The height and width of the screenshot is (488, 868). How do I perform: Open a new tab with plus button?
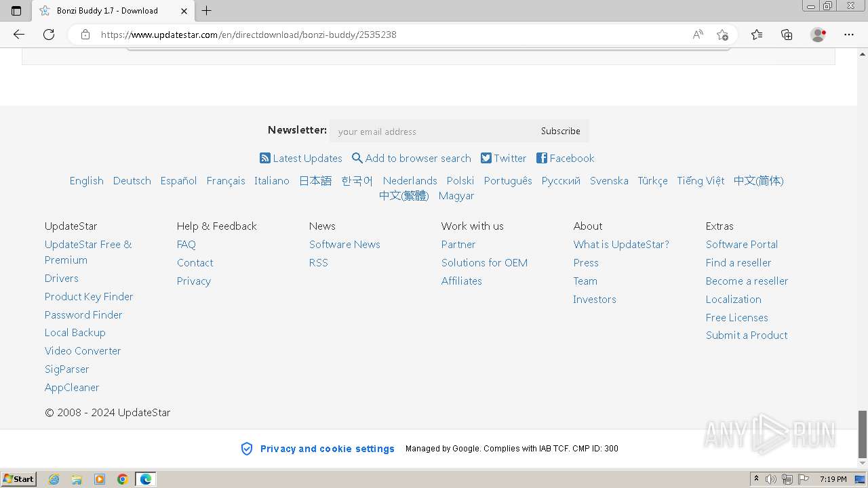point(207,10)
